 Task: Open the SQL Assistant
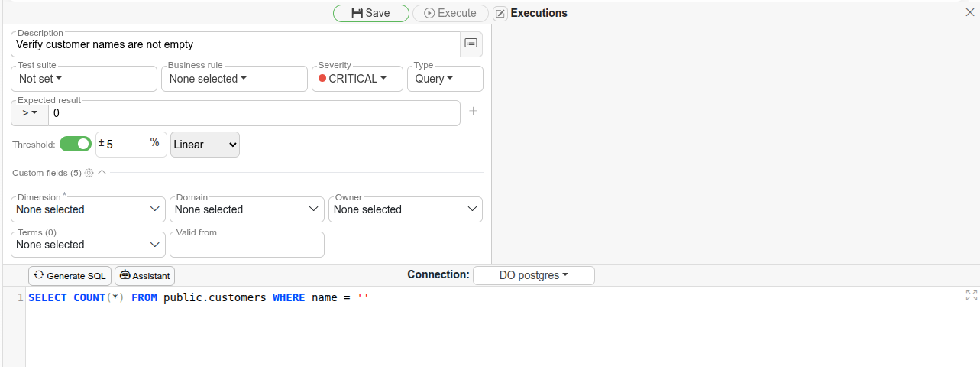coord(145,276)
